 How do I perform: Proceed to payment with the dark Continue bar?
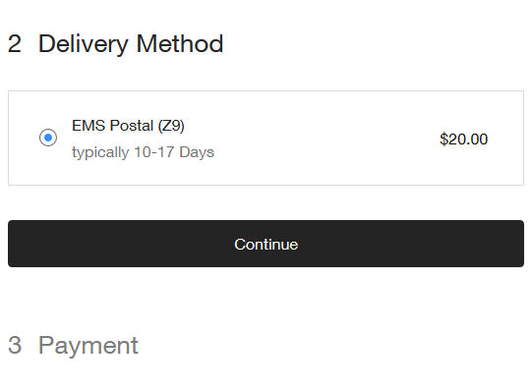(x=266, y=244)
